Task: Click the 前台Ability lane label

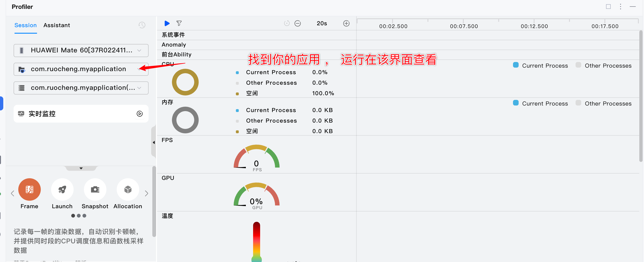Action: click(176, 55)
